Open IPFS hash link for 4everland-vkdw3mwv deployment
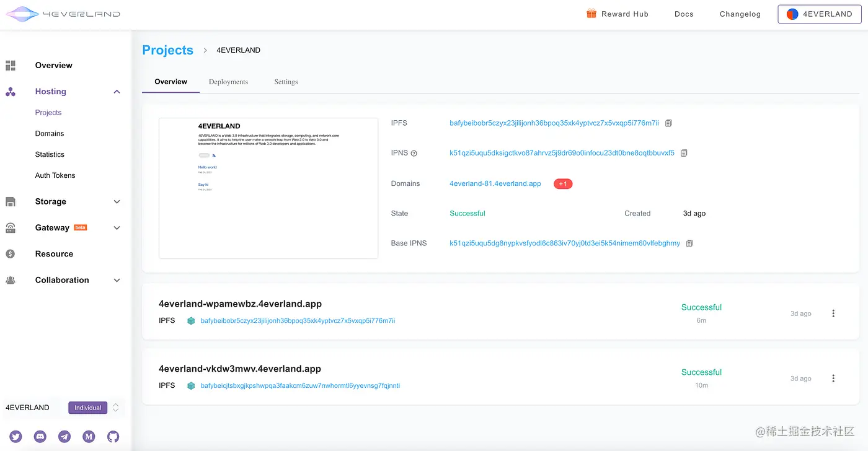This screenshot has height=451, width=868. point(300,385)
